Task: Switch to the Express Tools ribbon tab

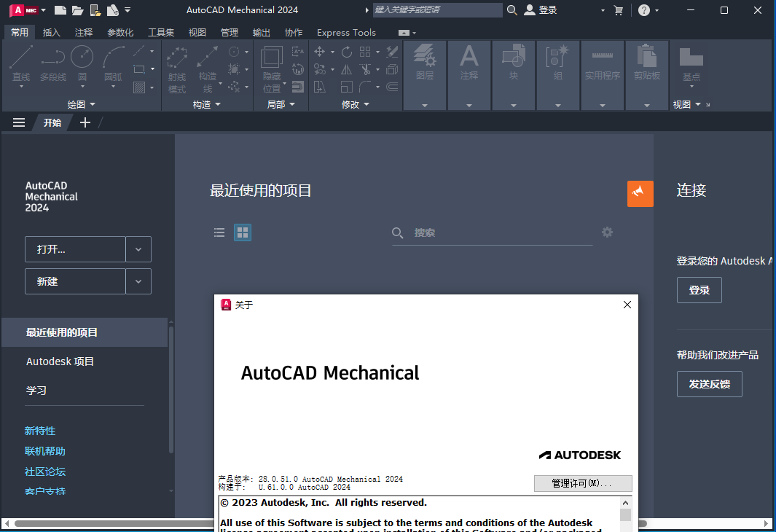Action: [346, 33]
